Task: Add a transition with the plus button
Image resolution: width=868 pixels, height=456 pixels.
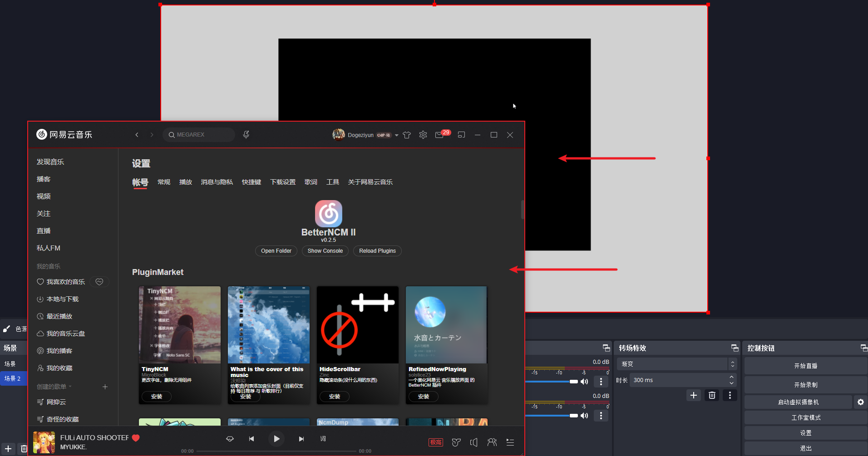Action: tap(693, 395)
